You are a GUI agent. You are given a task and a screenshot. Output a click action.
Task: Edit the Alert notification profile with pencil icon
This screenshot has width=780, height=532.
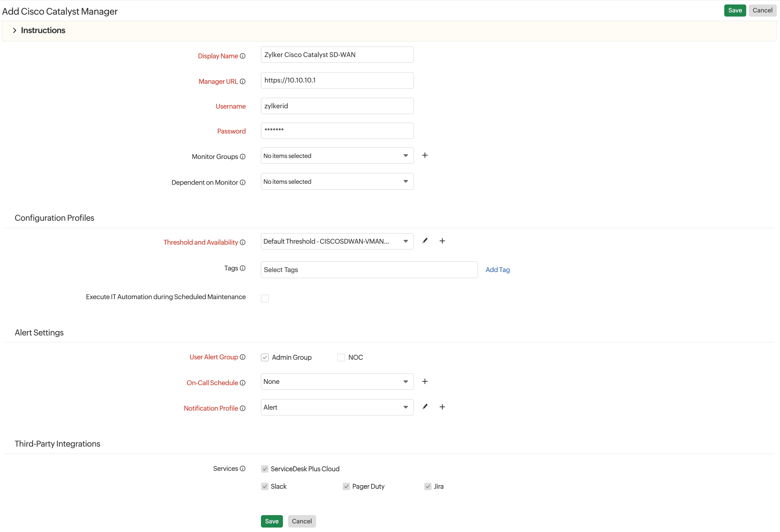coord(425,406)
